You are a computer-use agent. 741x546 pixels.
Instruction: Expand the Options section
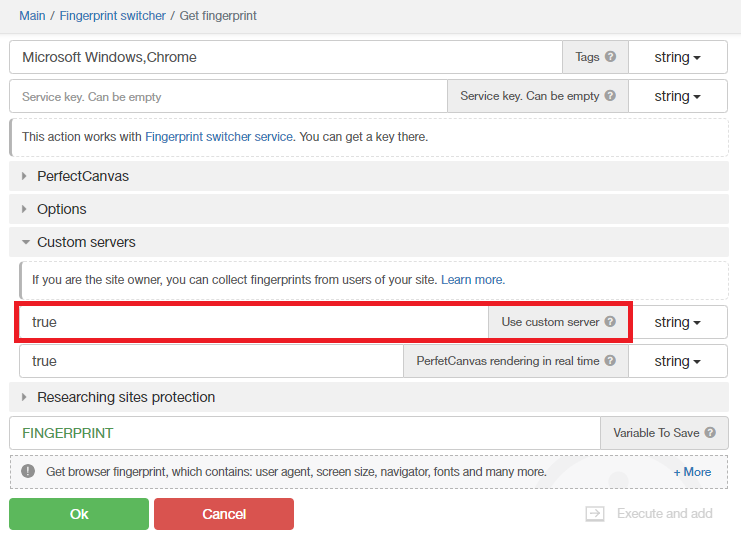[x=62, y=209]
